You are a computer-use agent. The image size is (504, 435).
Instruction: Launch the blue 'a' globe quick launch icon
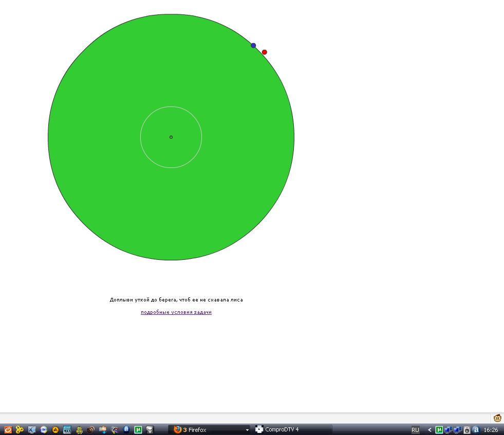pyautogui.click(x=126, y=429)
